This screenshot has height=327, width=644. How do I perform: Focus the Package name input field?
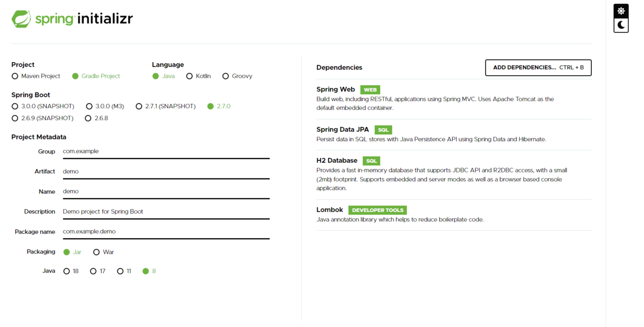[x=166, y=232]
